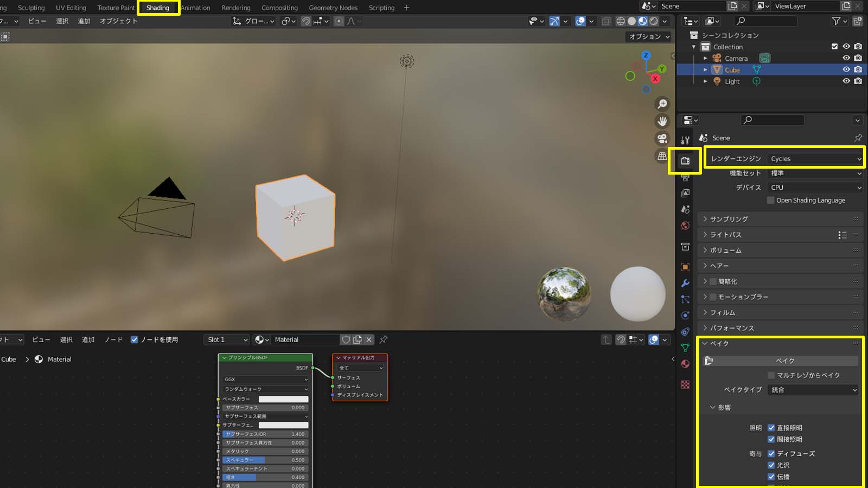Hide the Cube in the outliner

(x=846, y=69)
